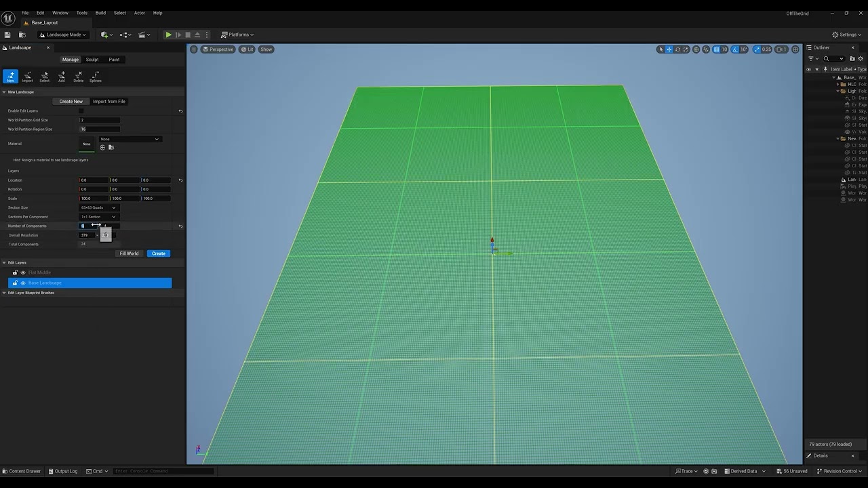
Task: Click the Create button
Action: 159,253
